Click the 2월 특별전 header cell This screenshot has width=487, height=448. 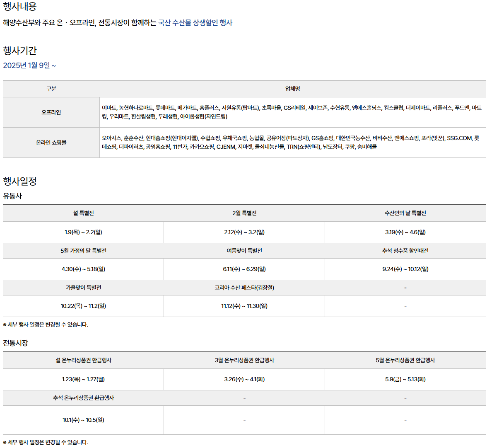(244, 213)
